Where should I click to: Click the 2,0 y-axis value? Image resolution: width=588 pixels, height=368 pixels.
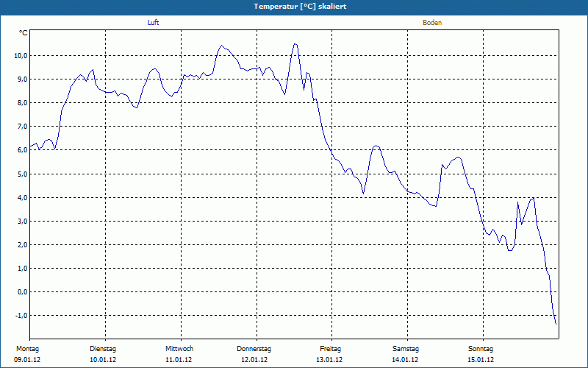pyautogui.click(x=22, y=245)
